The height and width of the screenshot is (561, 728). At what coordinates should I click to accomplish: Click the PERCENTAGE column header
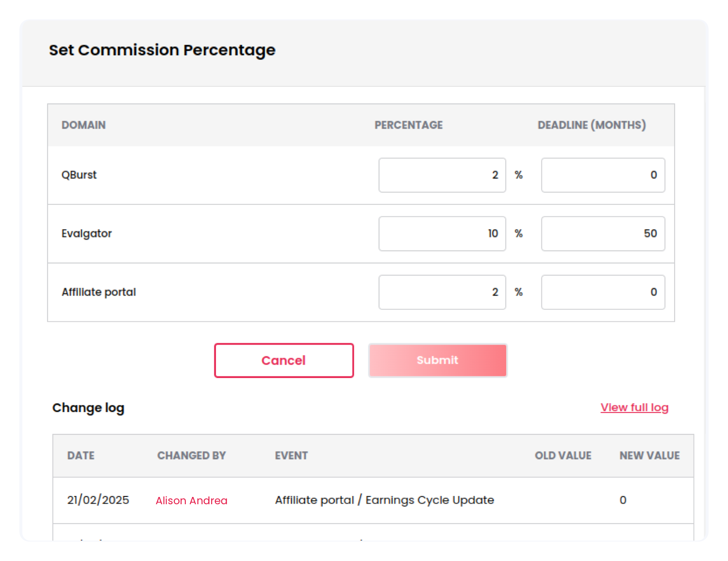pyautogui.click(x=408, y=125)
